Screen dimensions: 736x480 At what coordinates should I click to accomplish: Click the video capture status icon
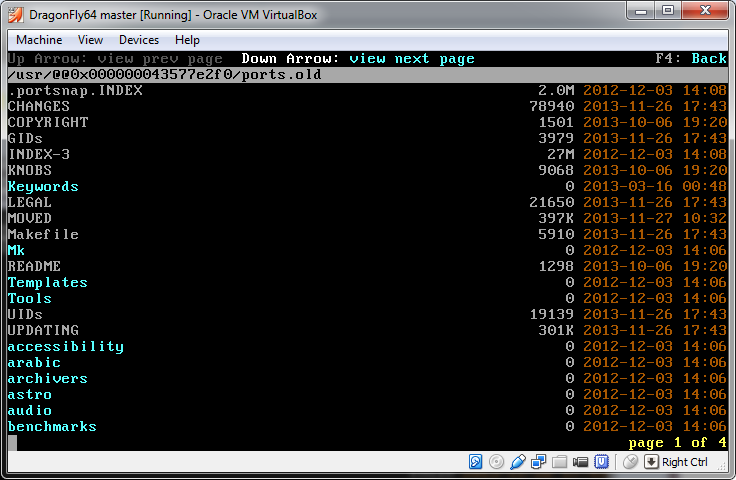(x=581, y=462)
